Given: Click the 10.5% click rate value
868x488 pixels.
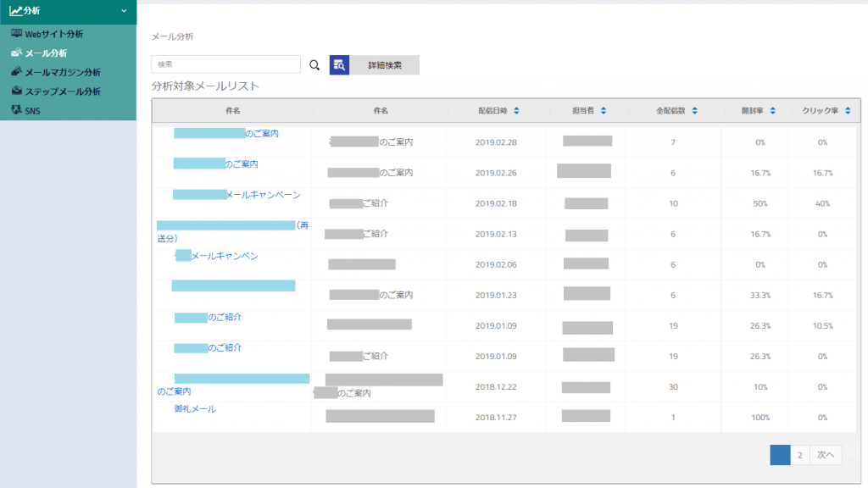Looking at the screenshot, I should point(822,326).
